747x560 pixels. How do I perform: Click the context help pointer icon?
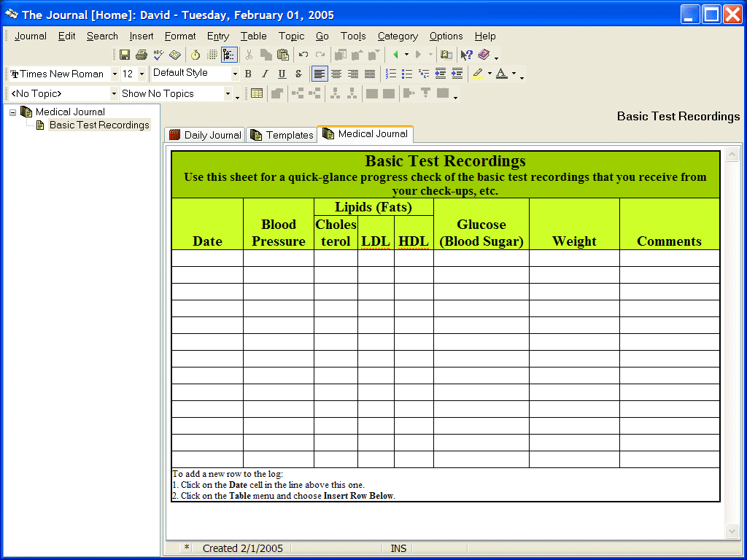coord(467,55)
